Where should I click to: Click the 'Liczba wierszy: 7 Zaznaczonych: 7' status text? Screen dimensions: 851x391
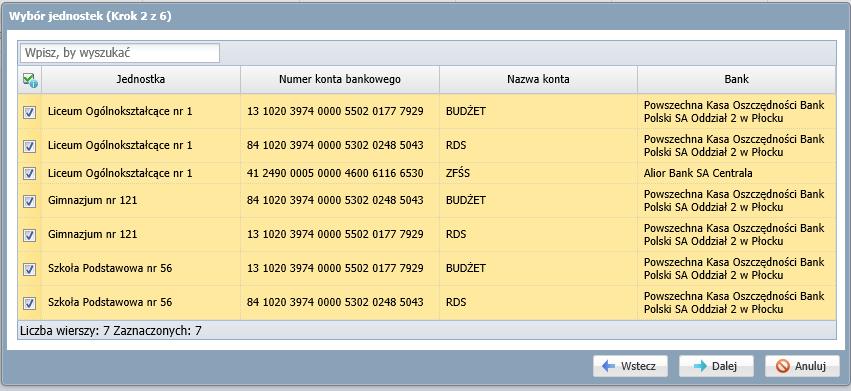[111, 330]
